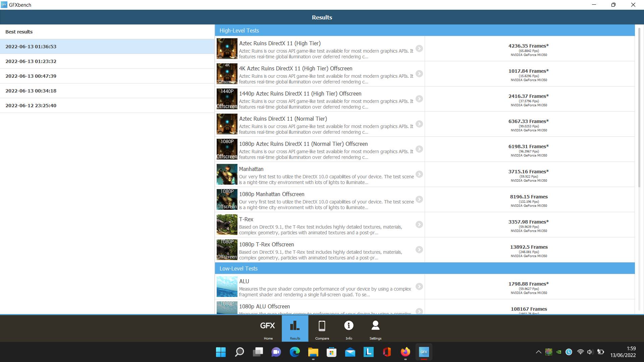Click the 4236.35 Frames result value
This screenshot has height=362, width=644.
click(x=529, y=46)
